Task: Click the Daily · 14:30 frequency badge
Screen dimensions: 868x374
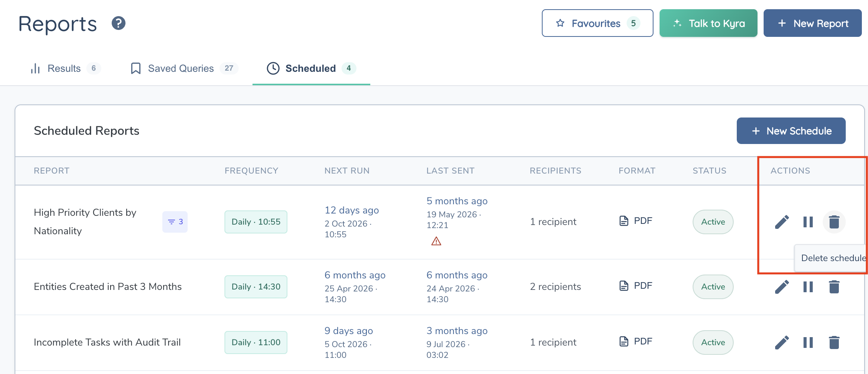Action: point(256,287)
